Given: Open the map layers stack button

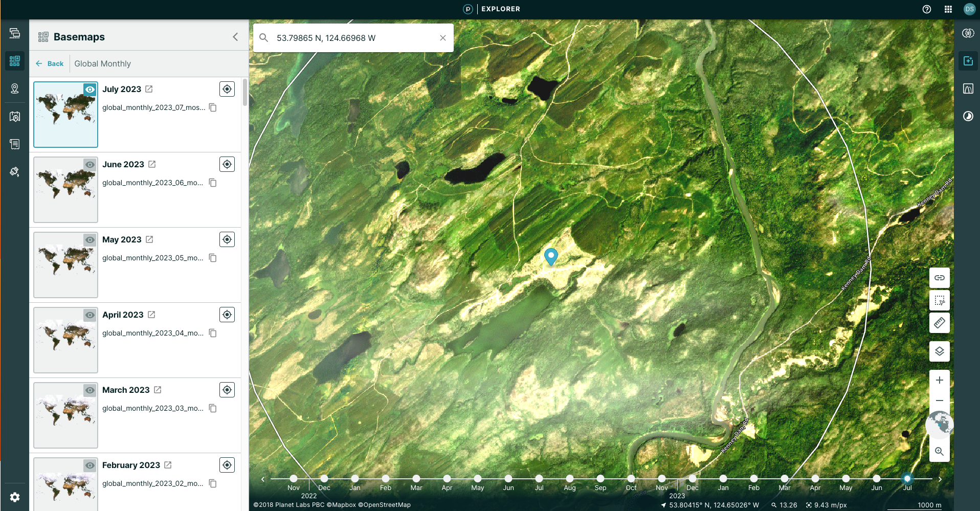Looking at the screenshot, I should 939,351.
